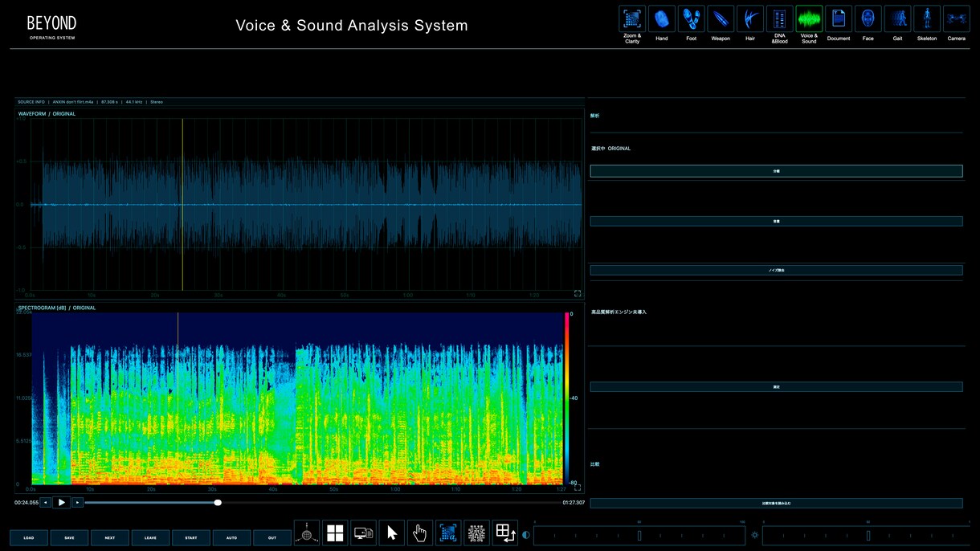The height and width of the screenshot is (551, 980).
Task: Expand the waveform panel to fullscreen
Action: 578,294
